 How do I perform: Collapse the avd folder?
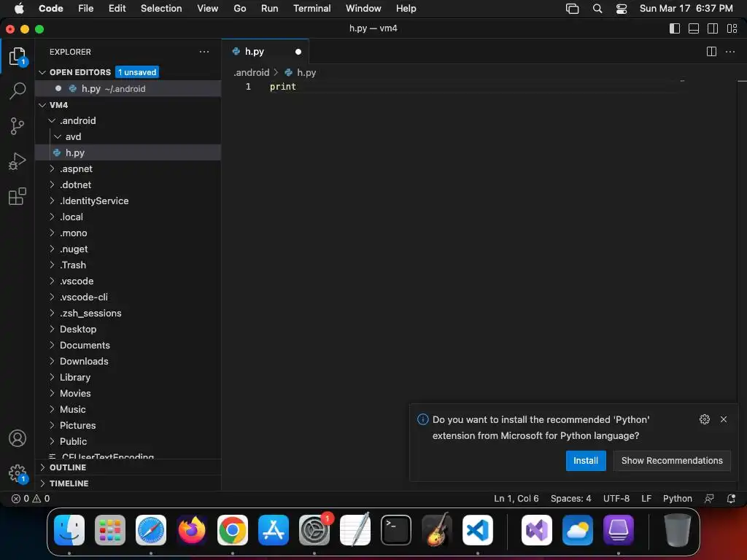tap(58, 136)
